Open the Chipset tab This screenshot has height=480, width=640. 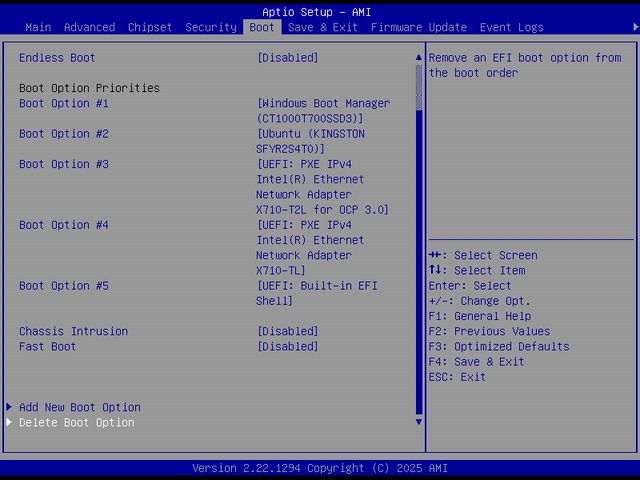pos(150,27)
